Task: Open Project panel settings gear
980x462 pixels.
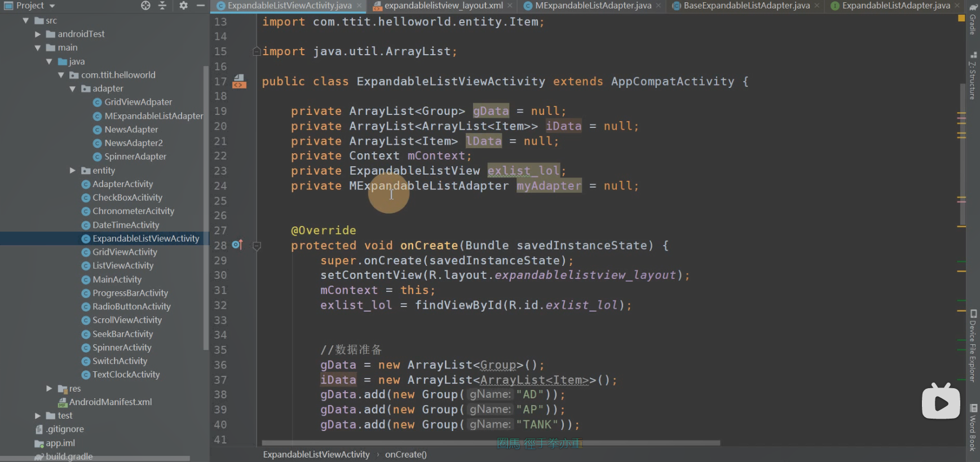Action: pos(183,6)
